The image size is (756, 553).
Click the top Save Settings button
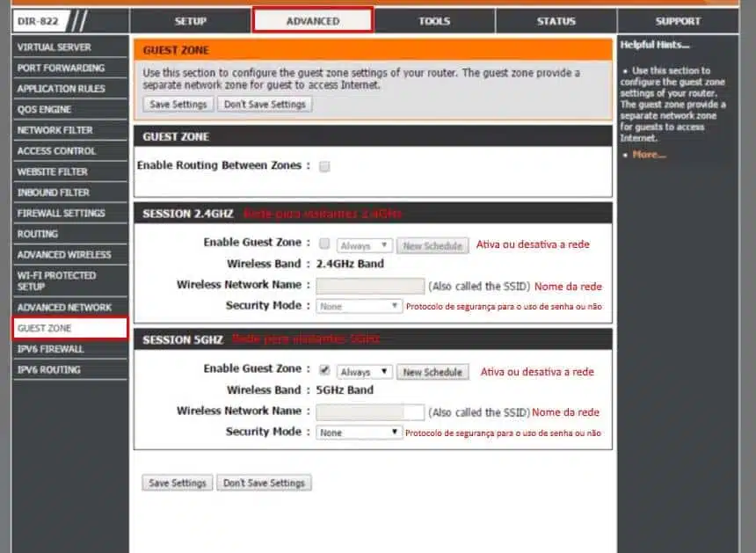click(x=178, y=104)
